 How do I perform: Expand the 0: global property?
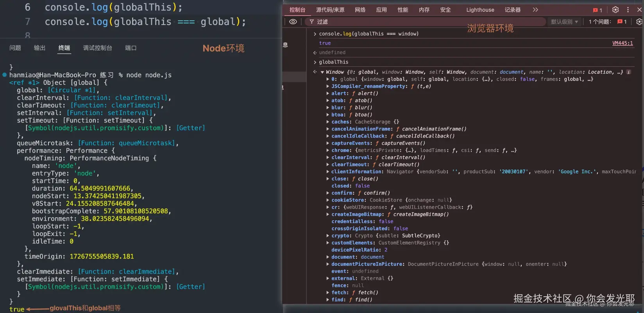pos(328,79)
